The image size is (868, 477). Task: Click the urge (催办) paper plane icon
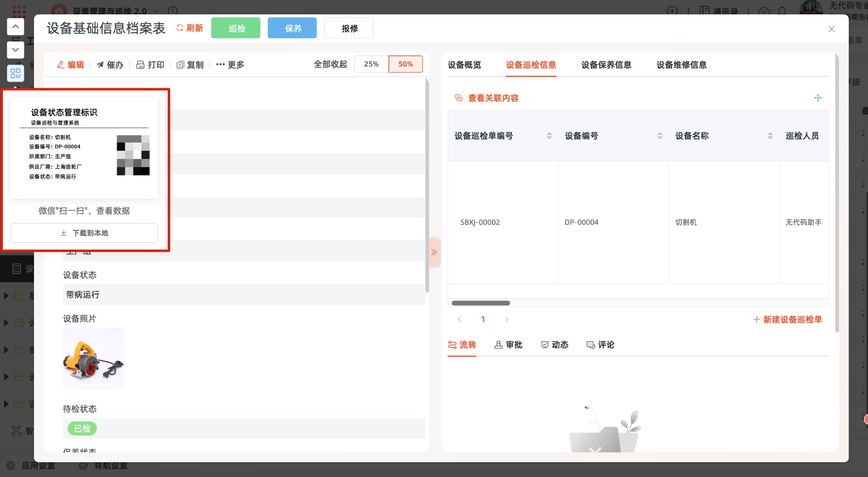coord(100,65)
